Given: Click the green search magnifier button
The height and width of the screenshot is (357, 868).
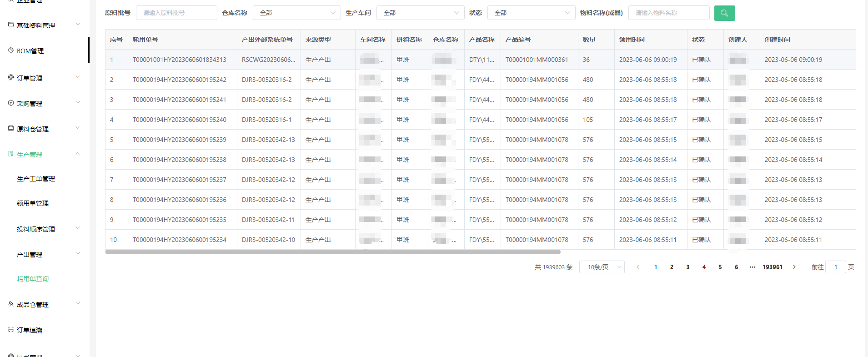Looking at the screenshot, I should click(x=724, y=13).
